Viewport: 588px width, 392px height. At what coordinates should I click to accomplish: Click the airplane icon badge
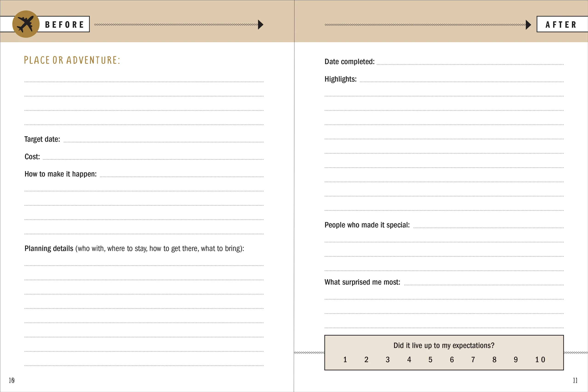pos(26,24)
